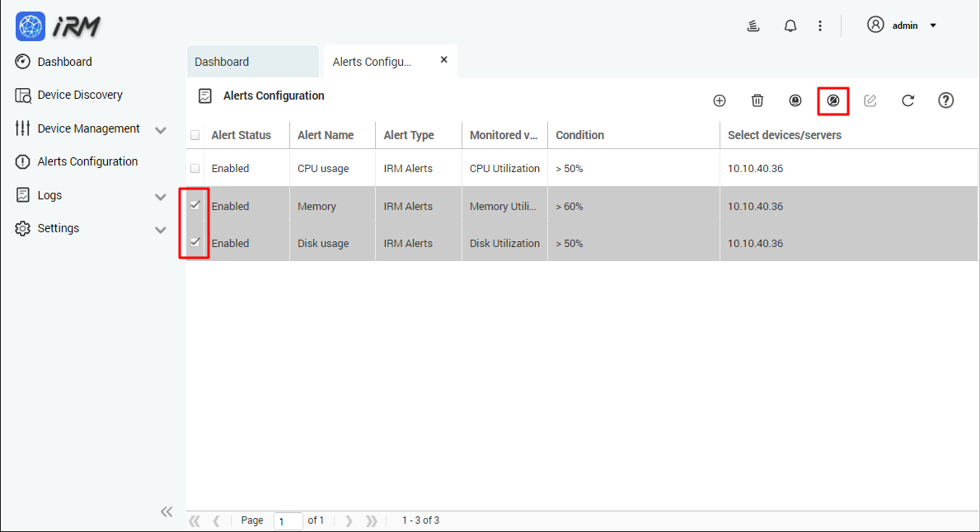
Task: Select the enable alert bell icon
Action: click(x=795, y=100)
